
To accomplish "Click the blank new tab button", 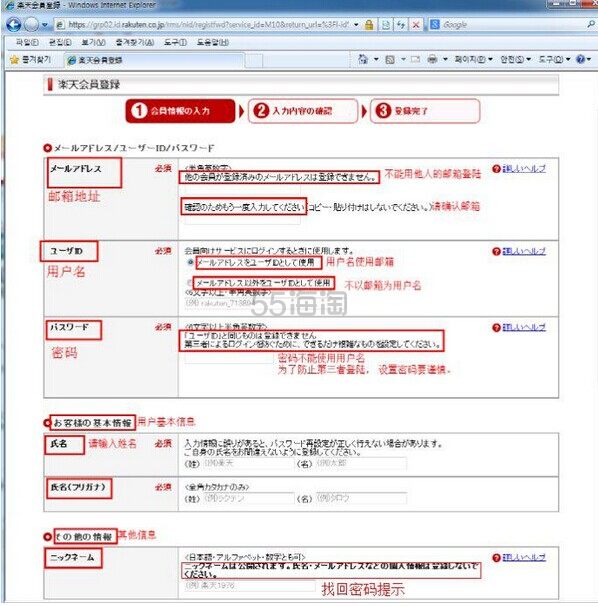I will click(x=254, y=60).
